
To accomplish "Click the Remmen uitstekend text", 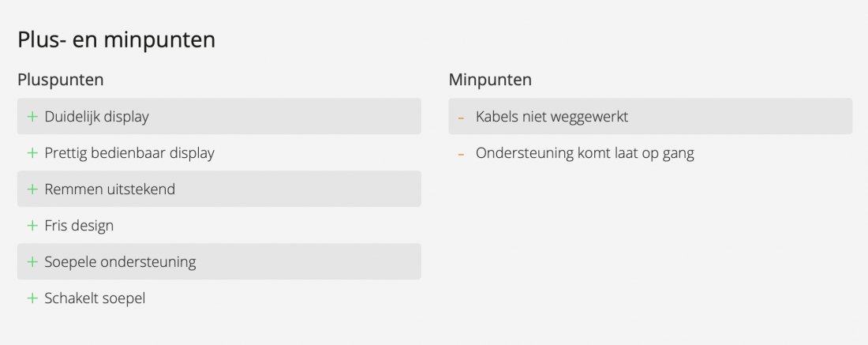I will [x=110, y=189].
